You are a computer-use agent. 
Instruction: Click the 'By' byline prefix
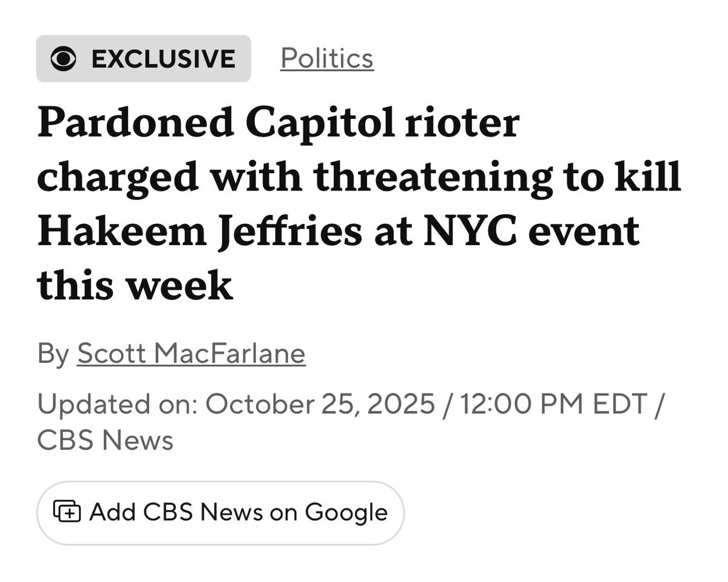point(53,354)
